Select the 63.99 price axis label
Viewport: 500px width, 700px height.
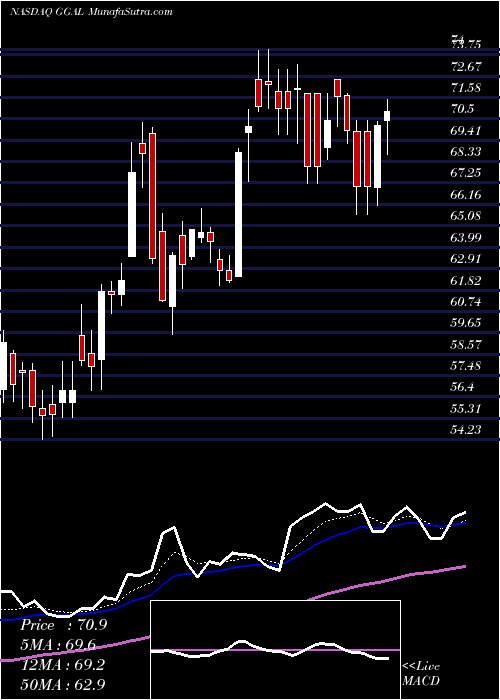click(x=467, y=238)
